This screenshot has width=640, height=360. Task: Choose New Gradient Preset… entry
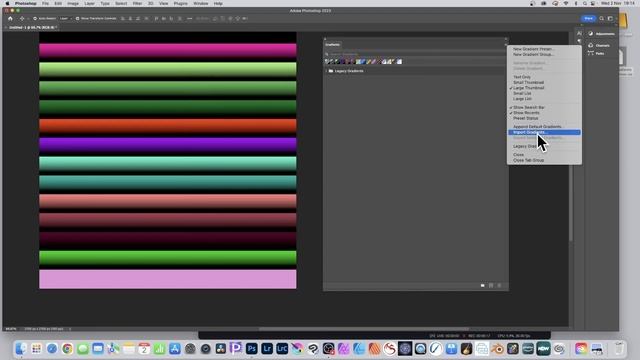[x=533, y=49]
